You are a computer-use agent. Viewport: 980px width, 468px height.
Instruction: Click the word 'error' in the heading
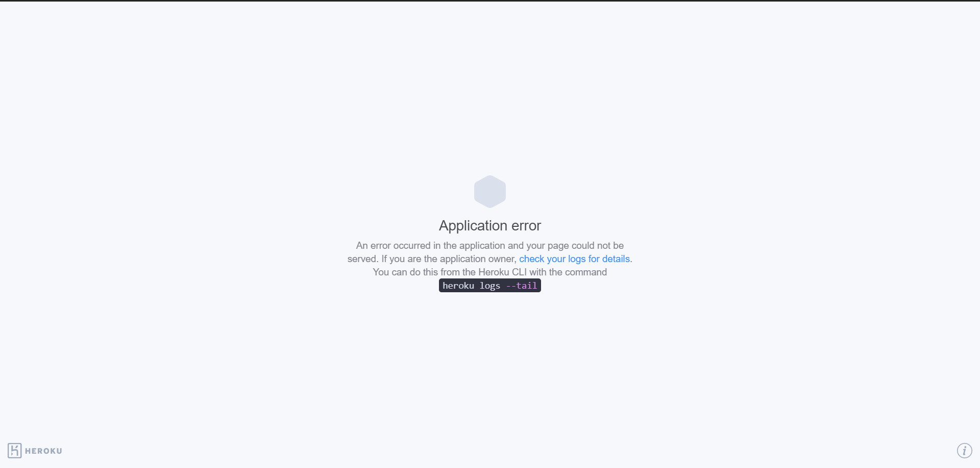[526, 226]
